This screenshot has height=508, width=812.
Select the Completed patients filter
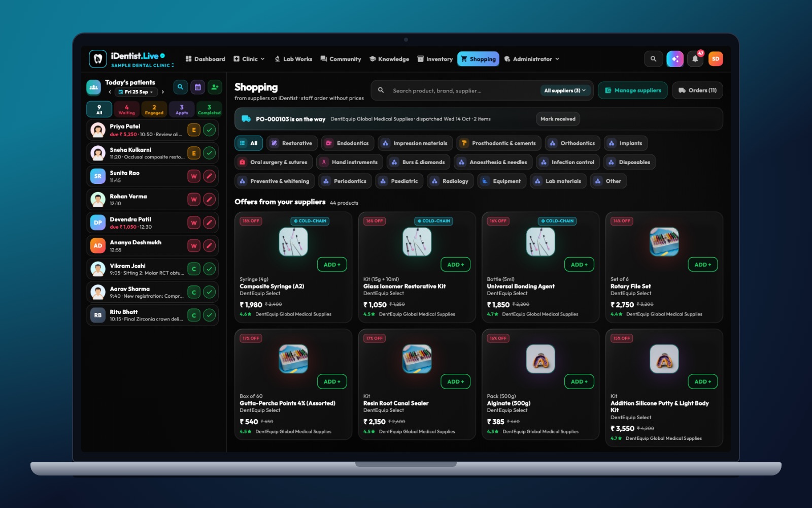click(x=209, y=110)
